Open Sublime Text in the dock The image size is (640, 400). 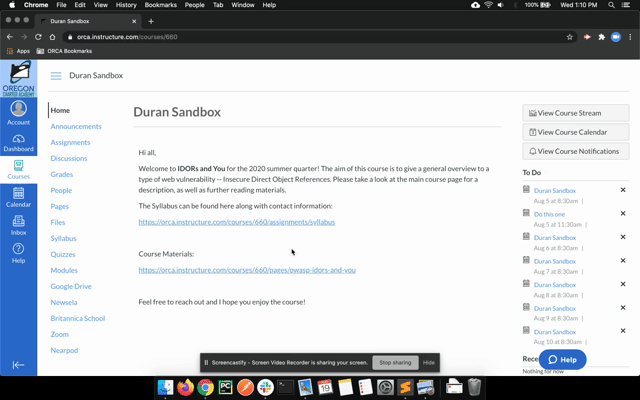[x=405, y=387]
